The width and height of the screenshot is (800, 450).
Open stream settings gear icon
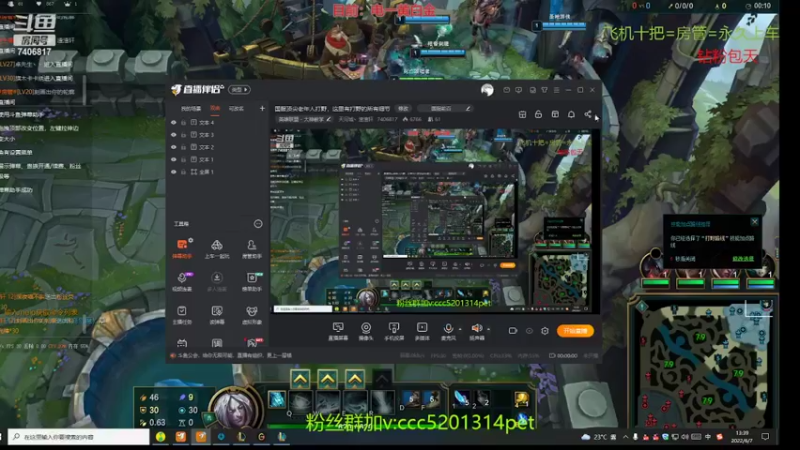tap(545, 331)
